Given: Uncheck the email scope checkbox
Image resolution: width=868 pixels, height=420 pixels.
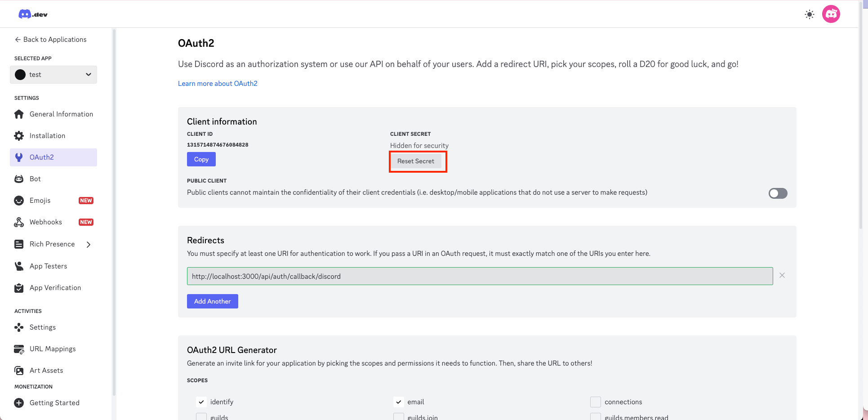Looking at the screenshot, I should tap(399, 402).
